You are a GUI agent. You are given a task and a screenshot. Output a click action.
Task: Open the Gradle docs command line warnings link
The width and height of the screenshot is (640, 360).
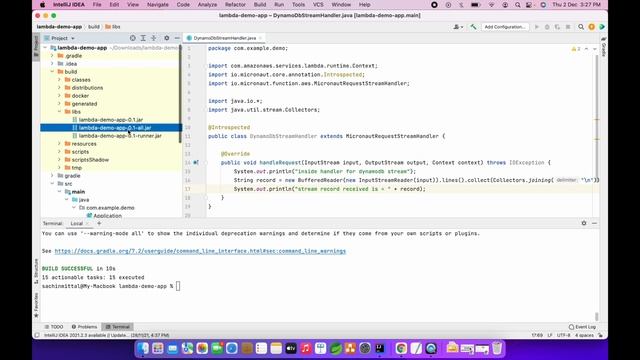(x=200, y=251)
